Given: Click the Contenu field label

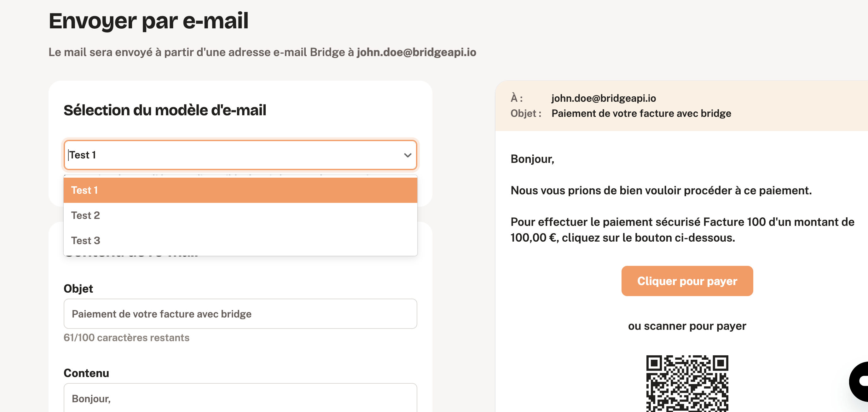Looking at the screenshot, I should click(86, 373).
